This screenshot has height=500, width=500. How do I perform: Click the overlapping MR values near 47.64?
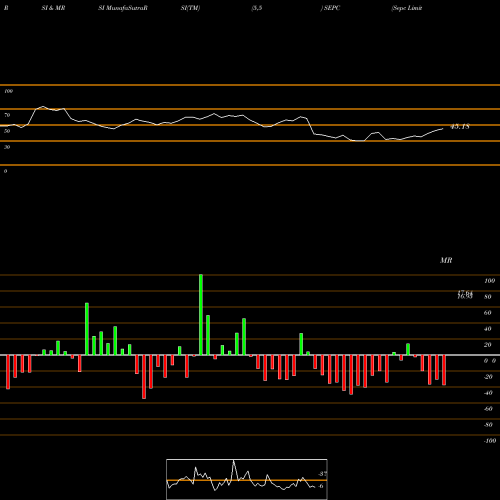[465, 295]
